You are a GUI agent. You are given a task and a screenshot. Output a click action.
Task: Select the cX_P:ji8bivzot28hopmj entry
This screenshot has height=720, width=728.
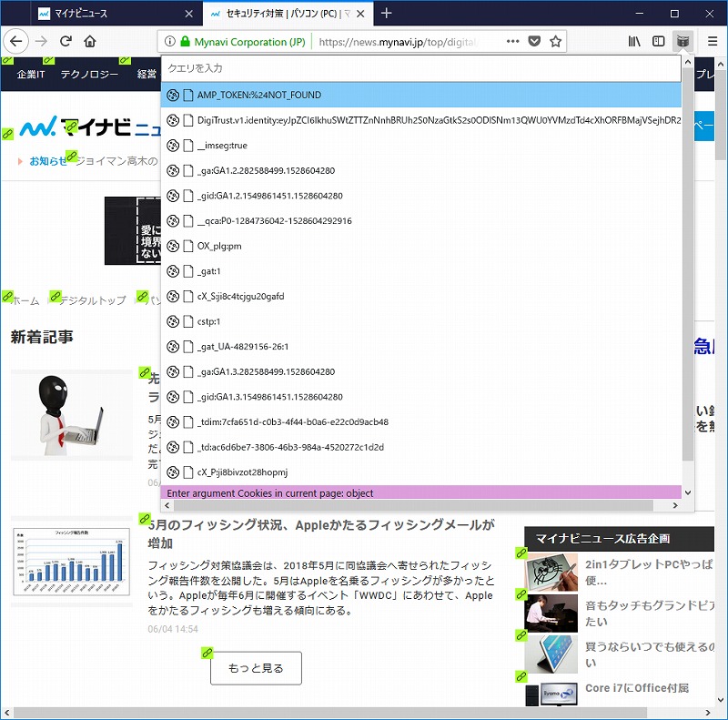pyautogui.click(x=420, y=472)
